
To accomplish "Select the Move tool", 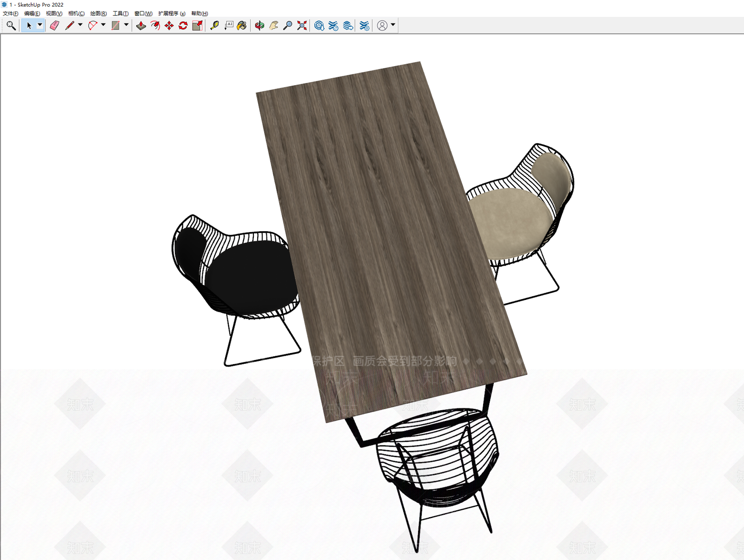I will (169, 26).
